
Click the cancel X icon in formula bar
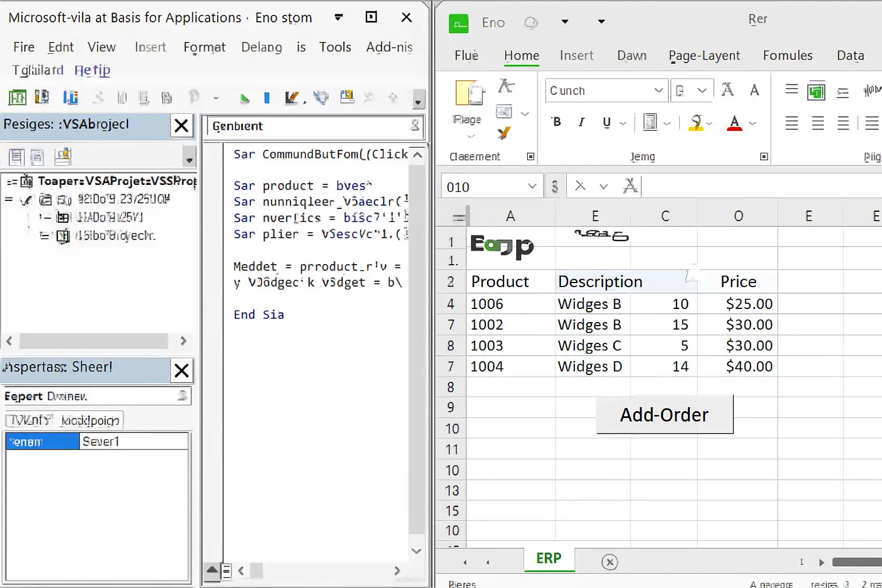tap(580, 186)
